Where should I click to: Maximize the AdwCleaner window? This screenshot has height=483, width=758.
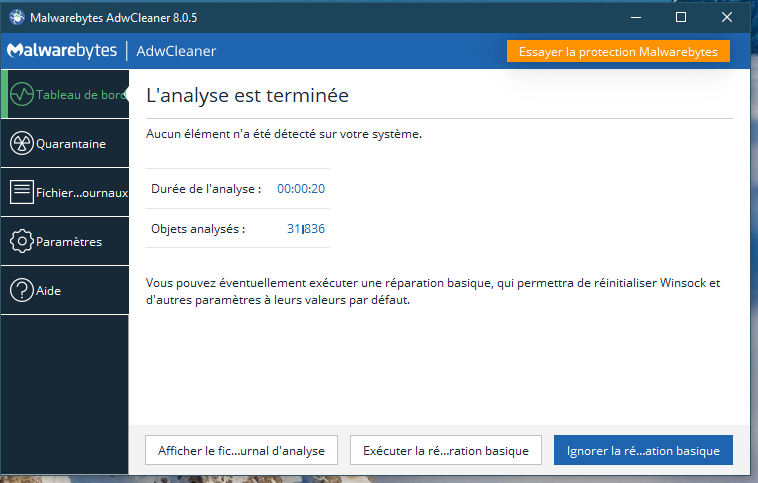(681, 17)
